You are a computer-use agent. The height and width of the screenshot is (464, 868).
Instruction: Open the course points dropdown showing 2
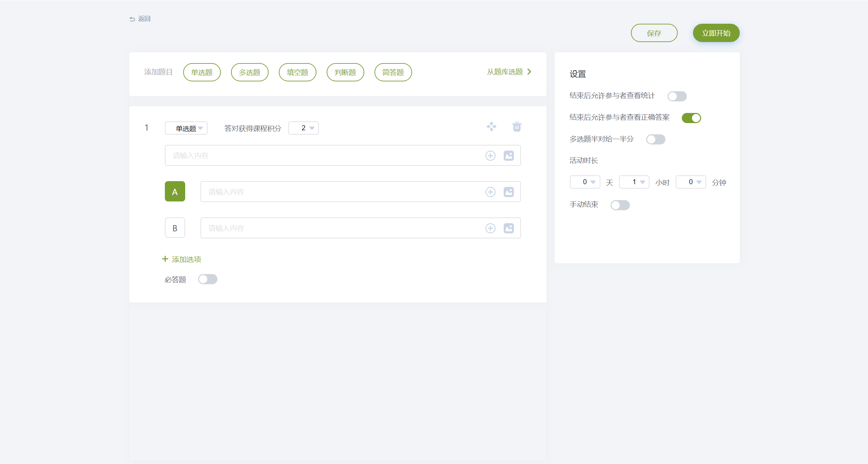tap(304, 128)
